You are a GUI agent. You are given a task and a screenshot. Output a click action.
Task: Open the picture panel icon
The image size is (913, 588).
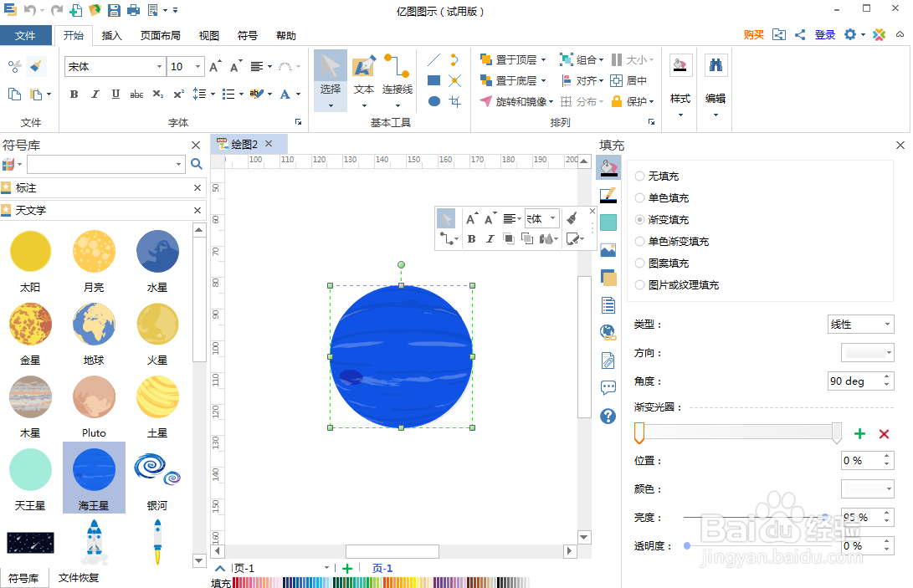pos(608,250)
